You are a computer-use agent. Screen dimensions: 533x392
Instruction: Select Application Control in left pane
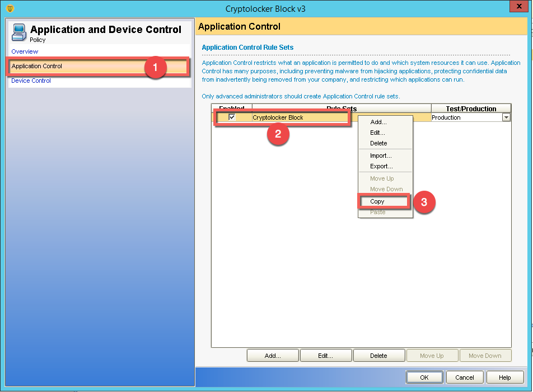pos(37,66)
